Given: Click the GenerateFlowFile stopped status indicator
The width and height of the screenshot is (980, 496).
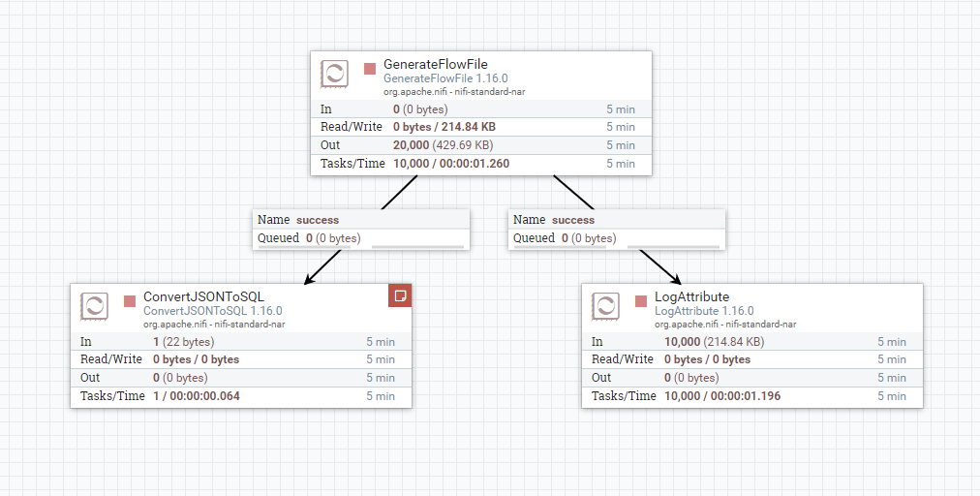Looking at the screenshot, I should 370,69.
